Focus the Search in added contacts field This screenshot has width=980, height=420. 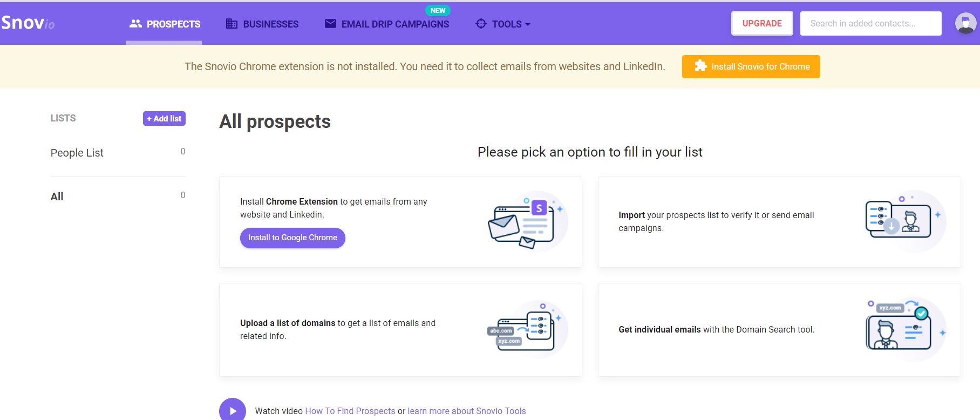pos(870,23)
